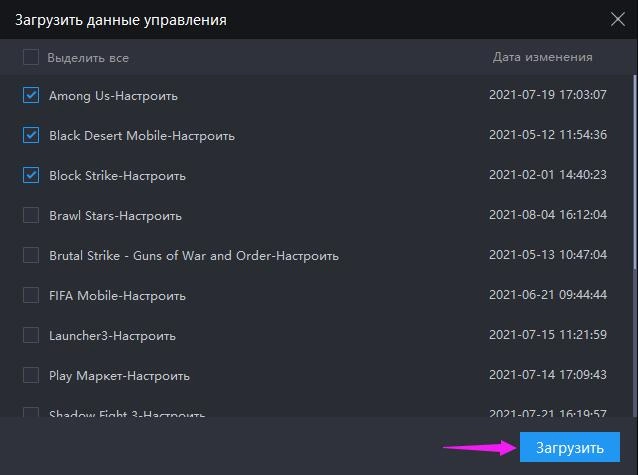Click the date 2021-05-13 10:47:04
Image resolution: width=638 pixels, height=475 pixels.
click(547, 256)
